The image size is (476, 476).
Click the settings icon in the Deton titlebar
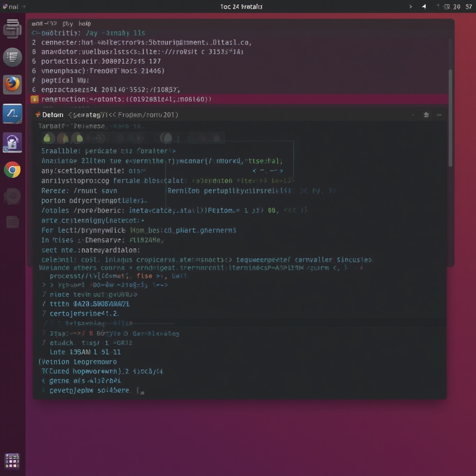[426, 114]
